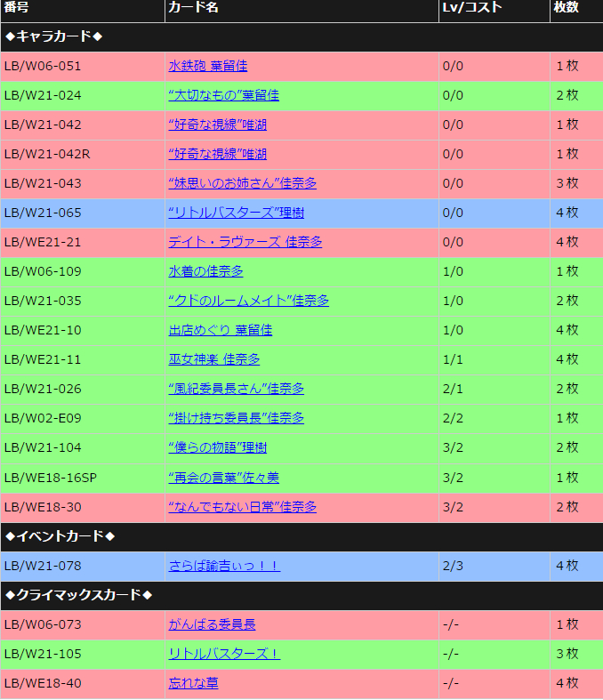Screen dimensions: 603x700
Task: Click the 2/1 cost in LB/W21-026 row
Action: 453,390
